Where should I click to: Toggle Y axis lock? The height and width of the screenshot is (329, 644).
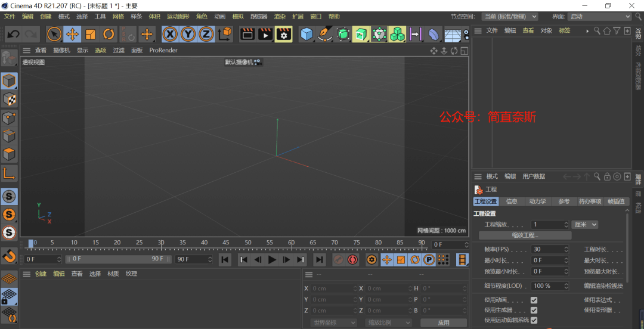coord(188,34)
